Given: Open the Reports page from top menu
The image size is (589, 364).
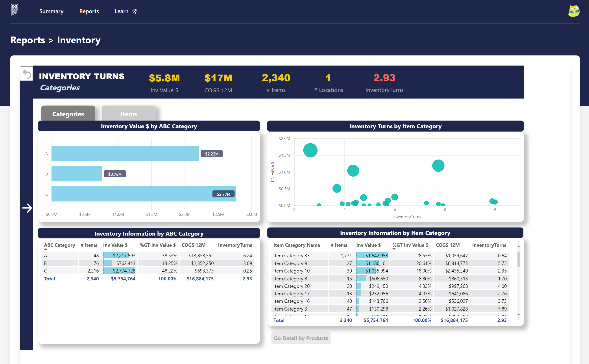Looking at the screenshot, I should click(x=89, y=11).
